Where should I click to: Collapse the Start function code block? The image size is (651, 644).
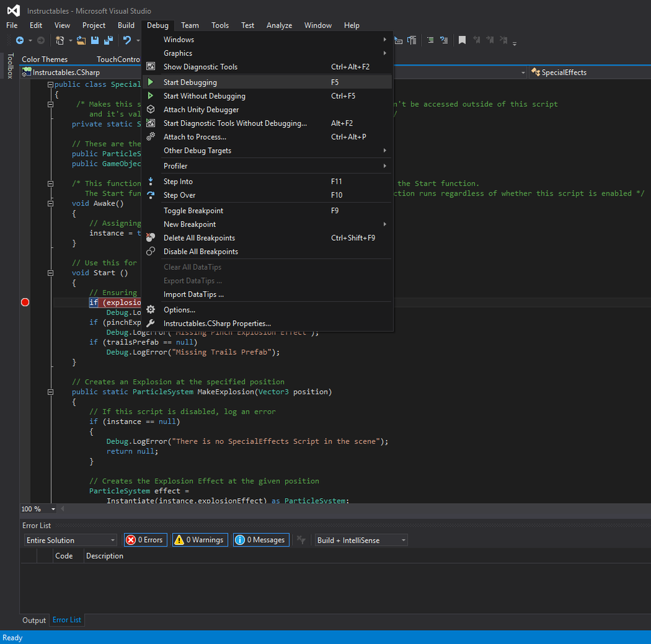click(x=50, y=273)
